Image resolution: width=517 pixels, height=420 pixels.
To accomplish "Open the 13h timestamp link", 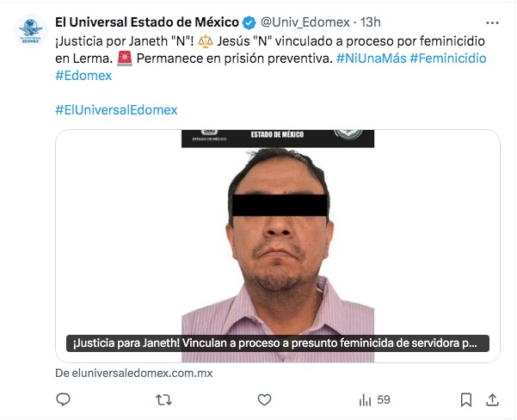I will click(370, 22).
